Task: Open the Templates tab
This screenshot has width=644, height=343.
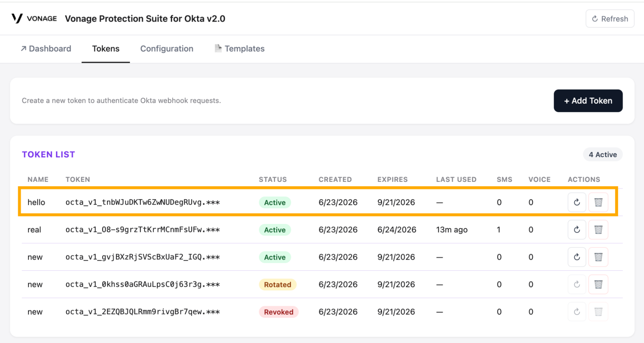Action: (x=239, y=49)
